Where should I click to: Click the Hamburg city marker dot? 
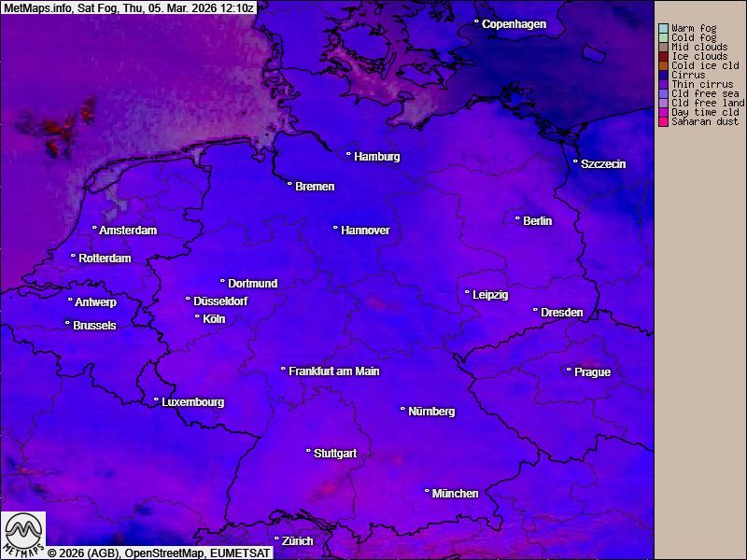click(349, 155)
